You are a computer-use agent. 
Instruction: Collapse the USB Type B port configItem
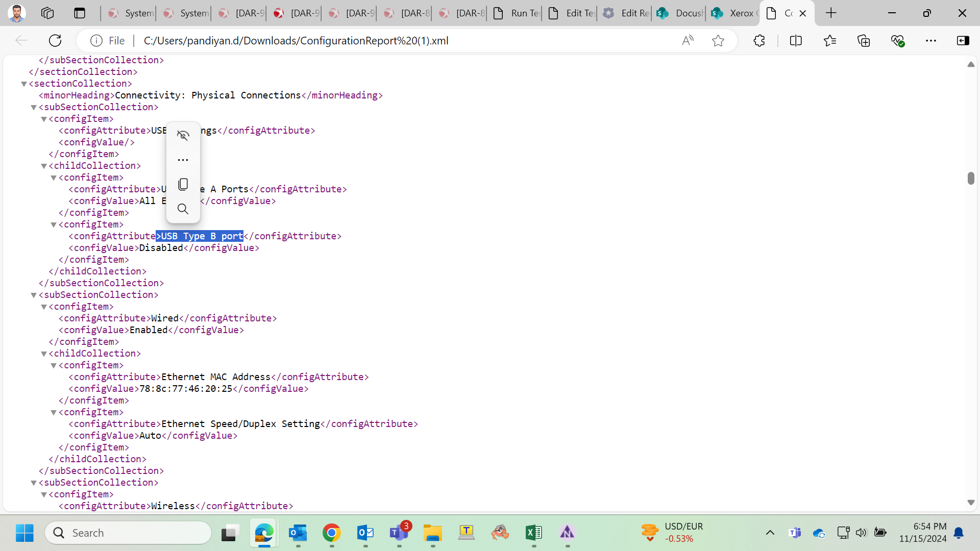54,224
